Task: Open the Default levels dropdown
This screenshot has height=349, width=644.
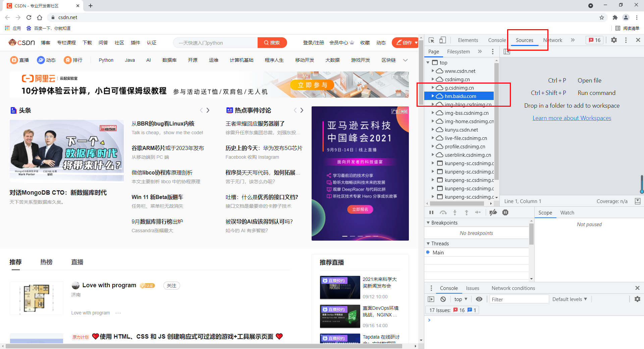Action: 570,299
